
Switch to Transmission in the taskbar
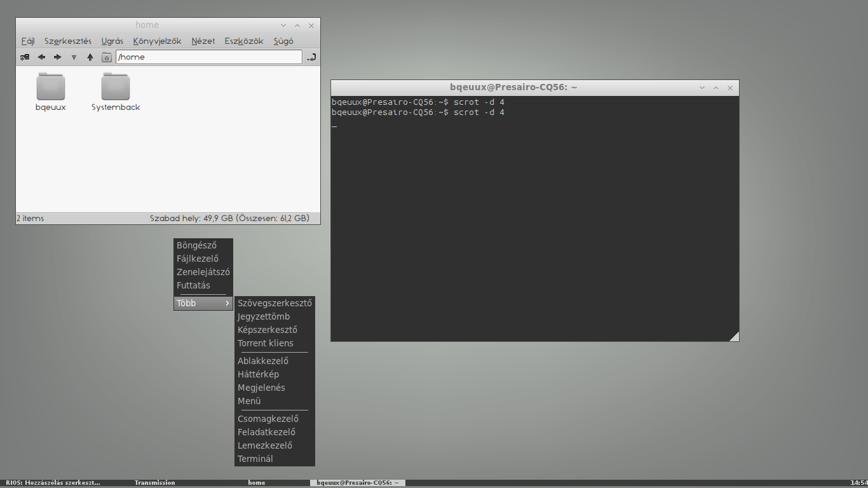pos(154,483)
